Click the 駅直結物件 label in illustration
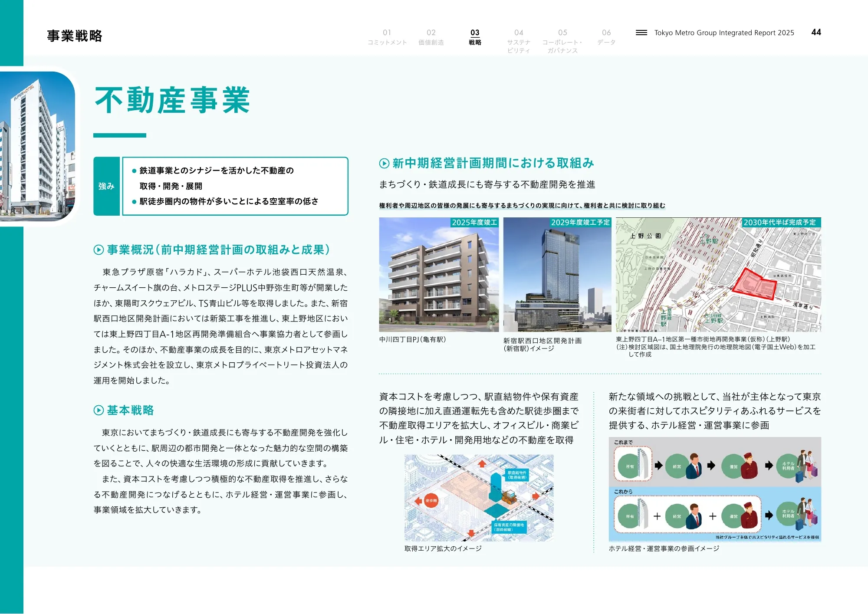This screenshot has width=868, height=614. [x=516, y=475]
